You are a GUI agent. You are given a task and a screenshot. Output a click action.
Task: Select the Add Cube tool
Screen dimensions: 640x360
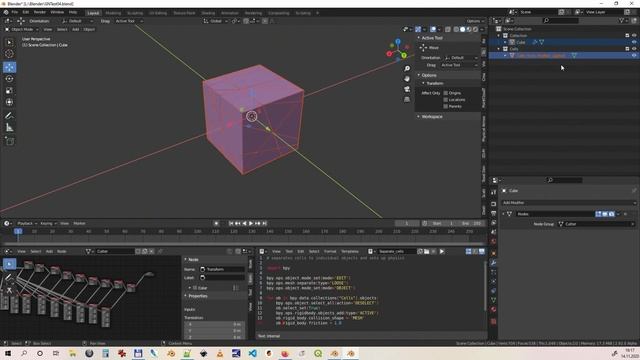click(9, 141)
